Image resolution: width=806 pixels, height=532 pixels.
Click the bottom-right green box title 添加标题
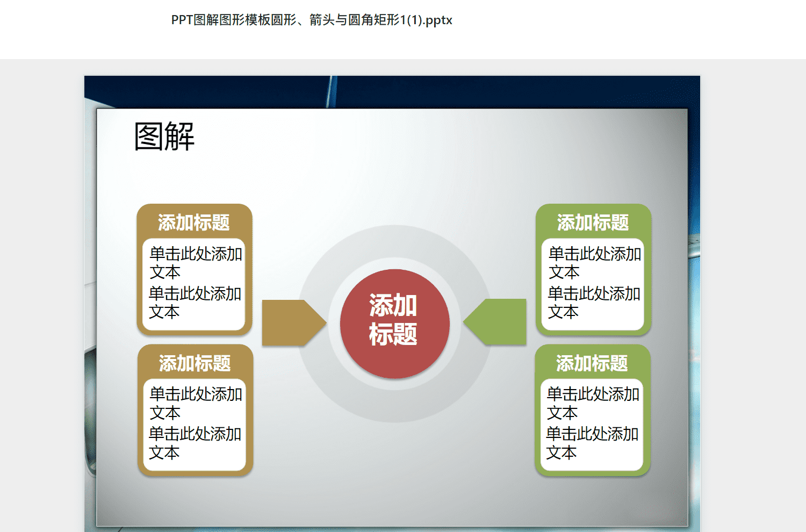pos(592,363)
